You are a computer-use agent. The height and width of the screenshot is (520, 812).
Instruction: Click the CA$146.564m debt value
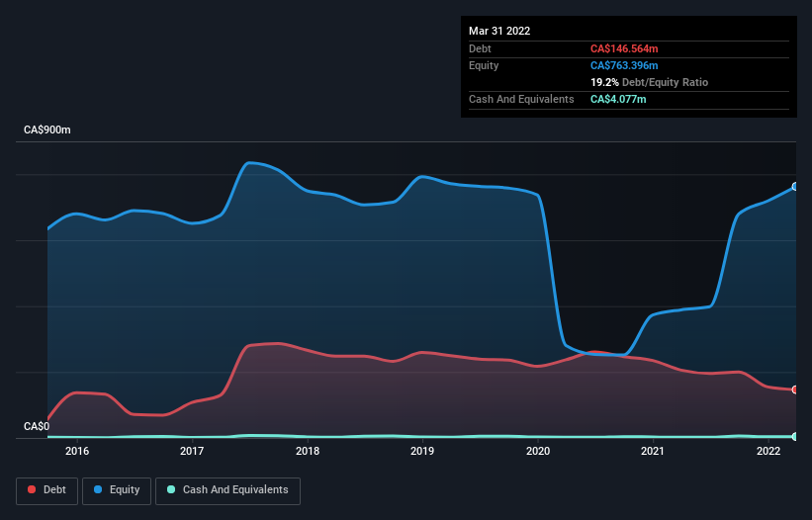point(624,48)
